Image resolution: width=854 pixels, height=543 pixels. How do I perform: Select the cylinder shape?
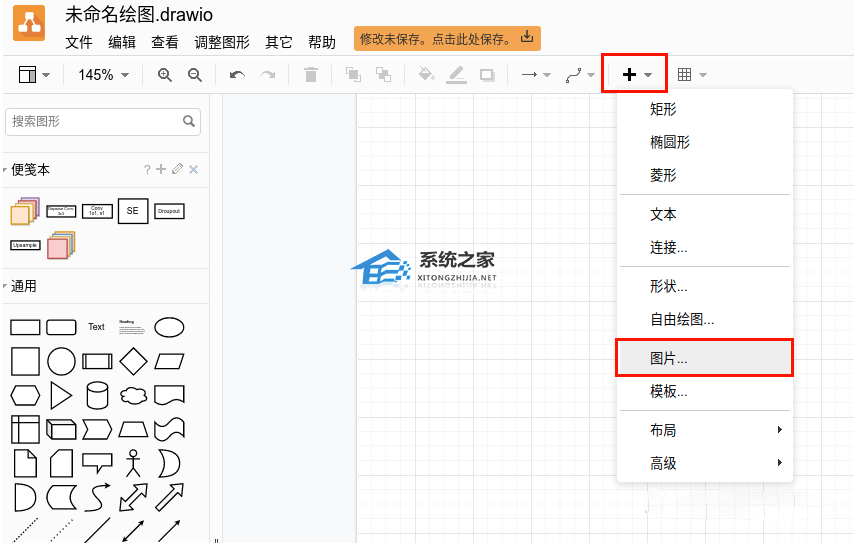point(97,395)
